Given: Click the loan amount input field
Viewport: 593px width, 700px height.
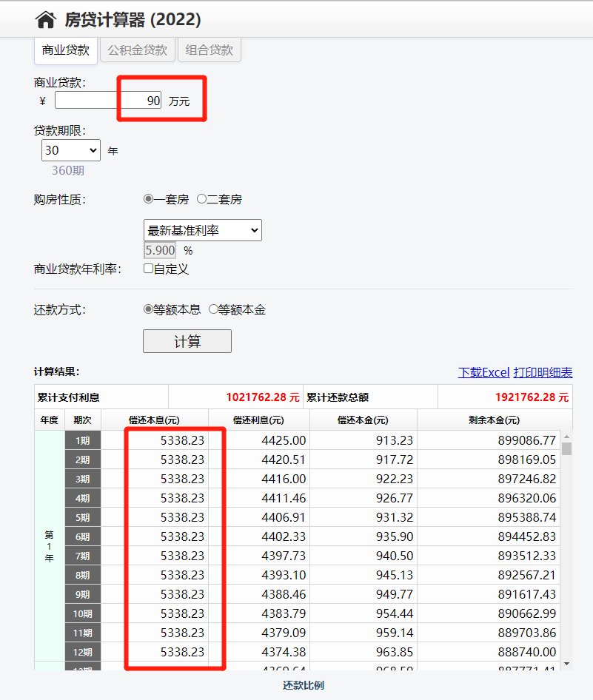Looking at the screenshot, I should click(108, 101).
